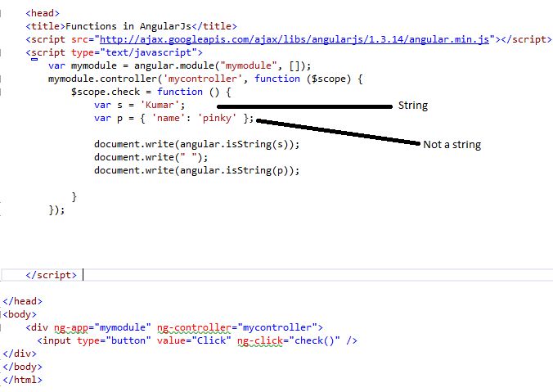Click the closing </title> tag
This screenshot has height=392, width=553.
click(214, 26)
